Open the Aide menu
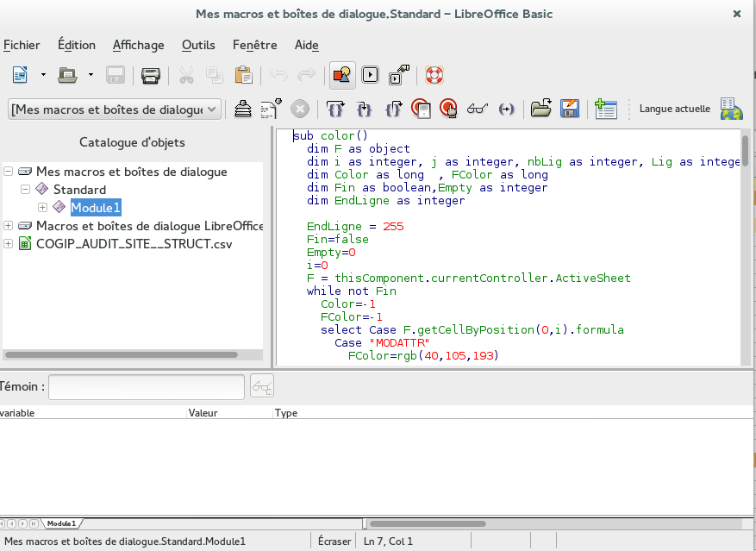 pos(307,45)
